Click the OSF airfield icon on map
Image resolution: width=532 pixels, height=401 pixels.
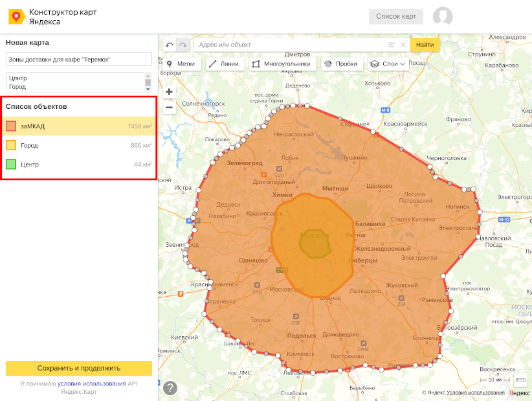(296, 316)
